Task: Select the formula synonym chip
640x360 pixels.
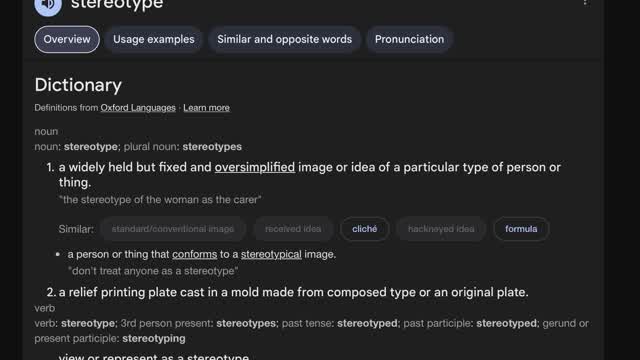Action: (x=521, y=229)
